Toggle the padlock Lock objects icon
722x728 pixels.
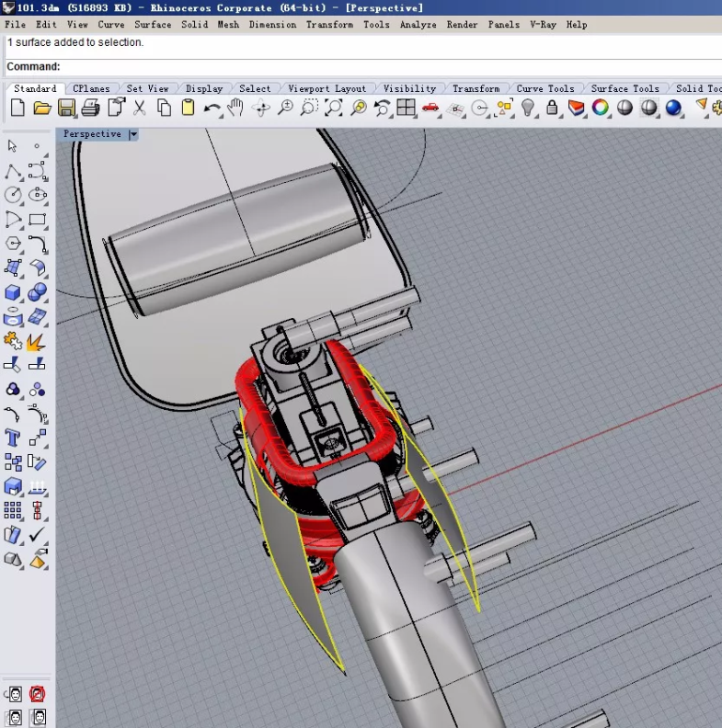[552, 108]
